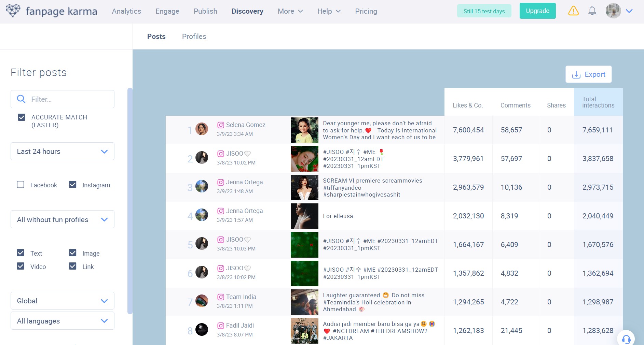
Task: Go to Analytics section
Action: 126,11
